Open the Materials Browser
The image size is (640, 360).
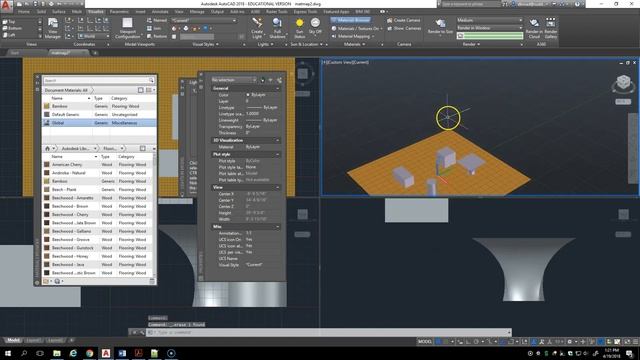pyautogui.click(x=351, y=20)
